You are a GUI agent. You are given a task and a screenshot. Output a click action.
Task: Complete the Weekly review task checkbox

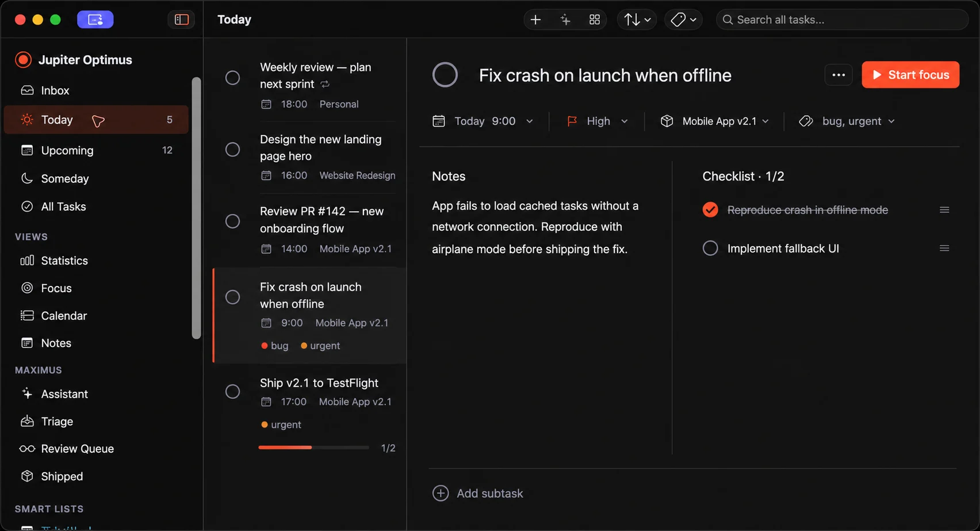[232, 78]
